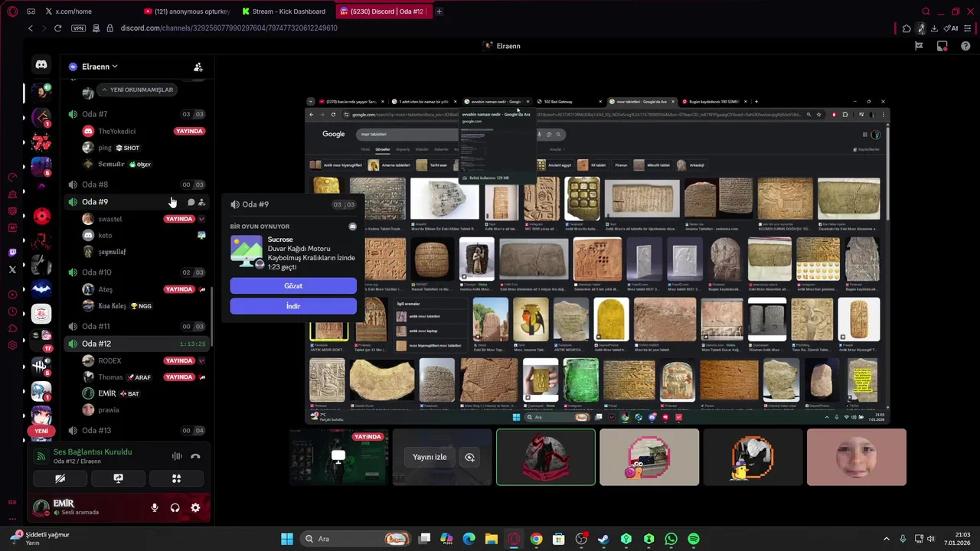Click the Gözat button in popup
Viewport: 980px width, 551px height.
pyautogui.click(x=293, y=285)
